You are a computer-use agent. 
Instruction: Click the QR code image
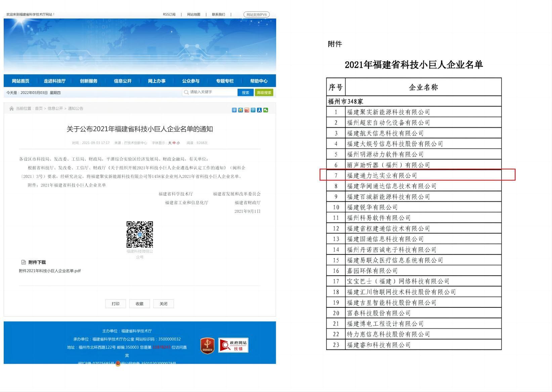140,234
